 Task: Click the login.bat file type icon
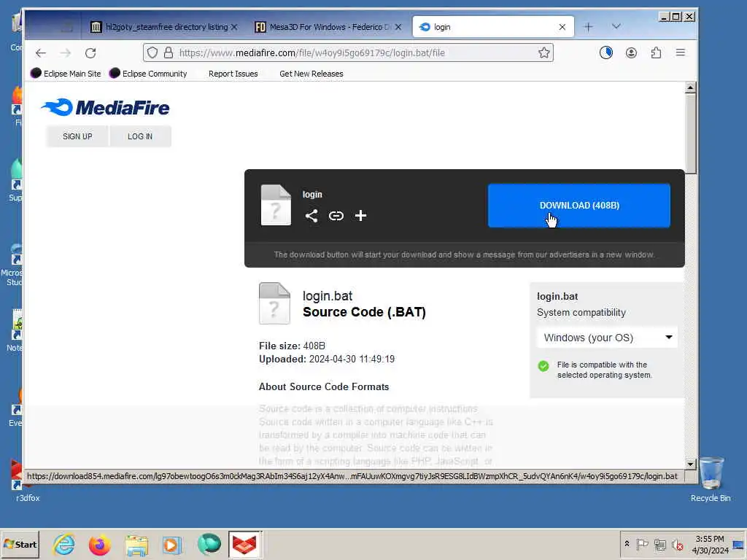[x=274, y=303]
